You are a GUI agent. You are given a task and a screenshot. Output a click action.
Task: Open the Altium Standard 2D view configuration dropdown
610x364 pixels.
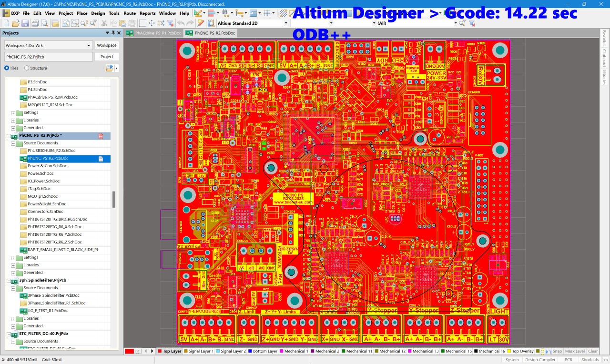point(286,23)
